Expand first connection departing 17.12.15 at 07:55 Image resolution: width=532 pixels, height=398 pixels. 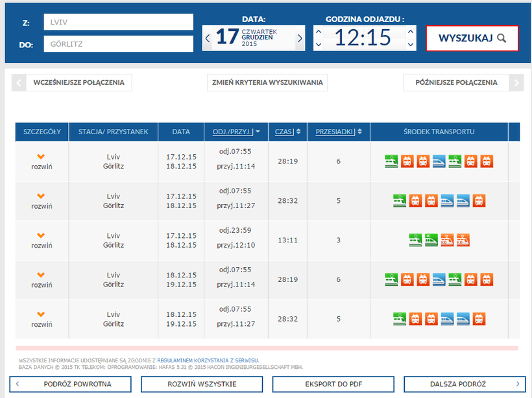click(42, 161)
